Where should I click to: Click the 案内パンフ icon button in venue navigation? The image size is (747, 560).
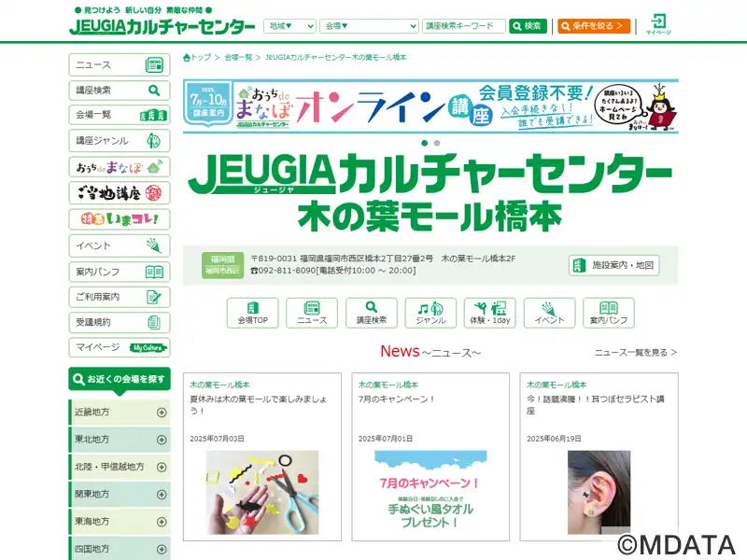click(x=609, y=313)
